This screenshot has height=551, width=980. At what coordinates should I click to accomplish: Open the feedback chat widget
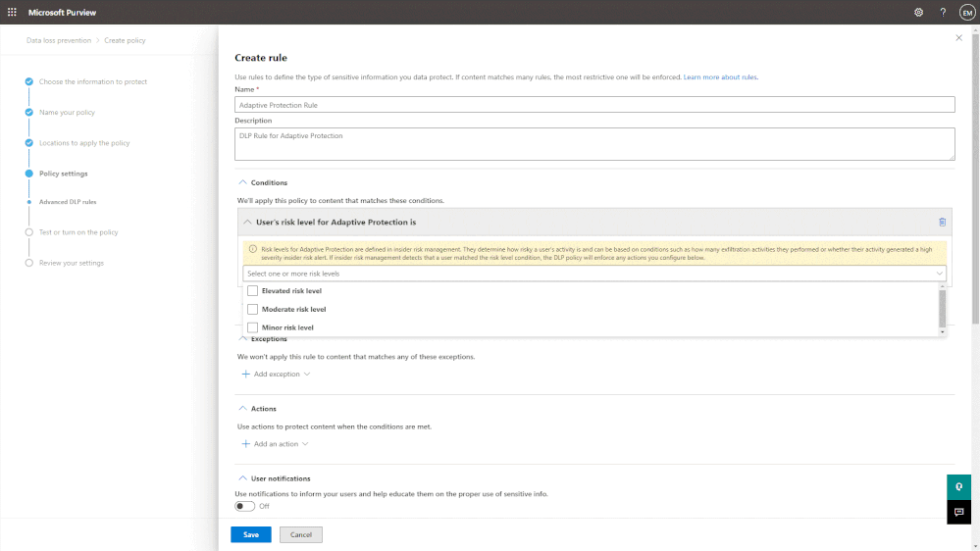pyautogui.click(x=958, y=512)
